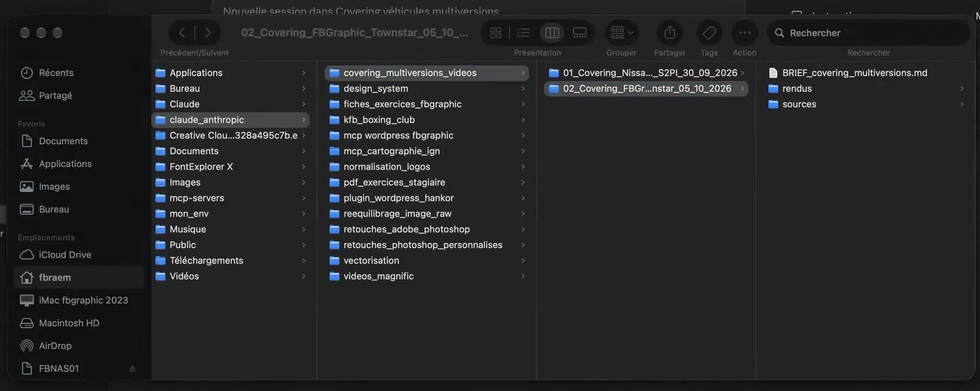The height and width of the screenshot is (391, 980).
Task: Open the Grouper dropdown
Action: (621, 33)
